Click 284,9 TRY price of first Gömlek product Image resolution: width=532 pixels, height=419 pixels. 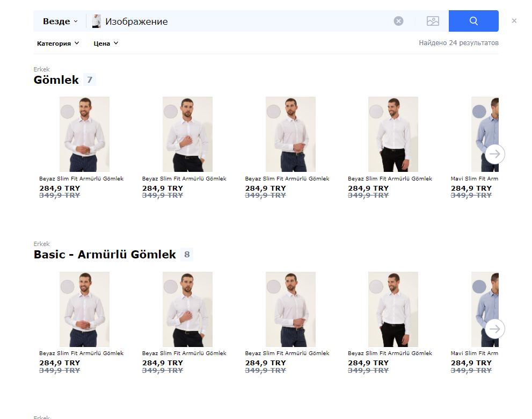coord(60,188)
